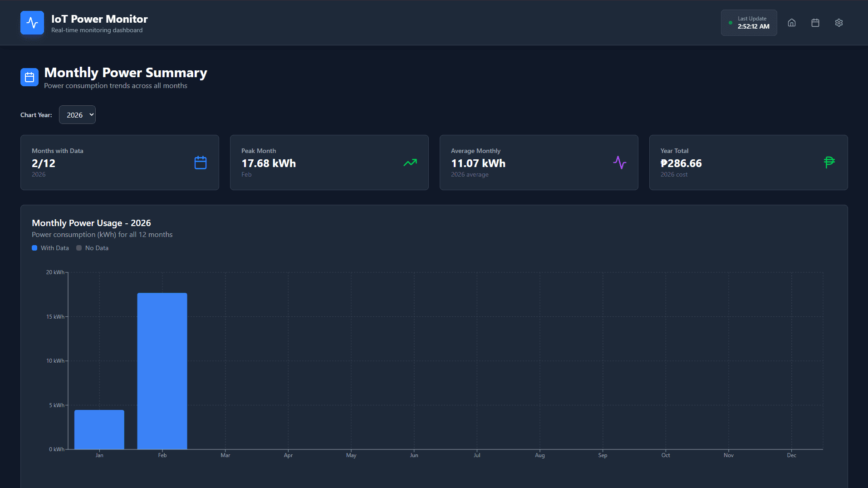Click the Sep axis label
The height and width of the screenshot is (488, 868).
603,455
